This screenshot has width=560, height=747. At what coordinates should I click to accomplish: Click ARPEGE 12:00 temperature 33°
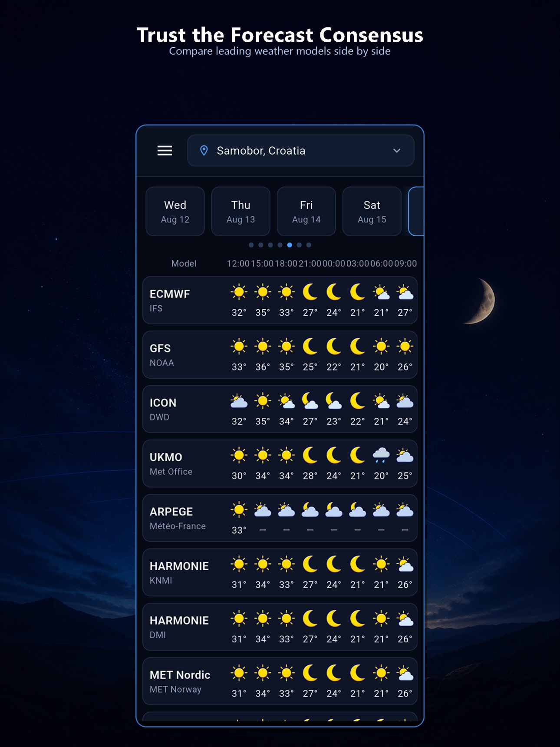click(x=239, y=530)
